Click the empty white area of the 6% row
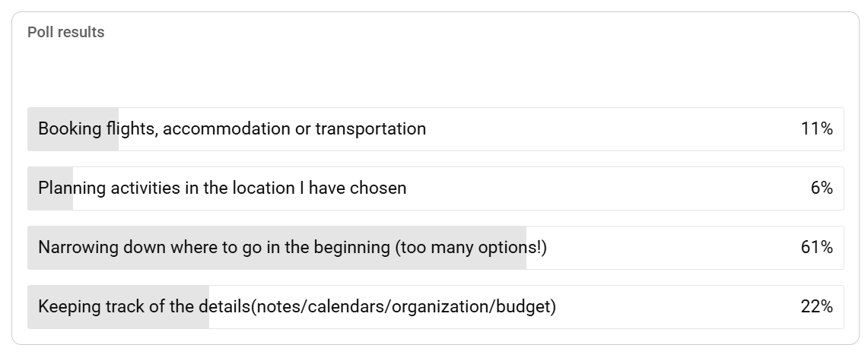 click(x=609, y=188)
